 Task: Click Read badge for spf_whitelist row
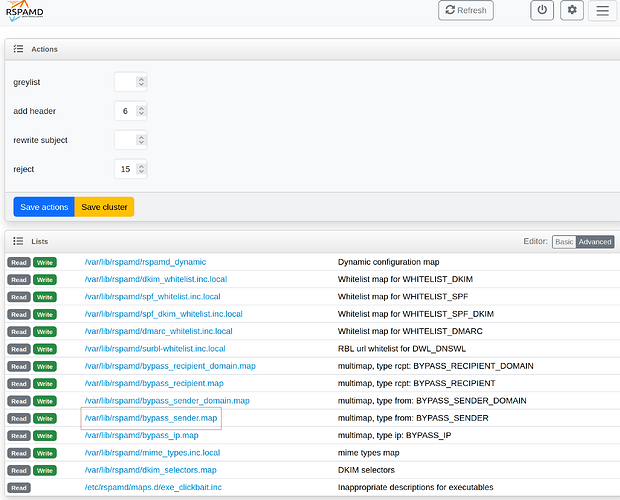click(x=19, y=297)
